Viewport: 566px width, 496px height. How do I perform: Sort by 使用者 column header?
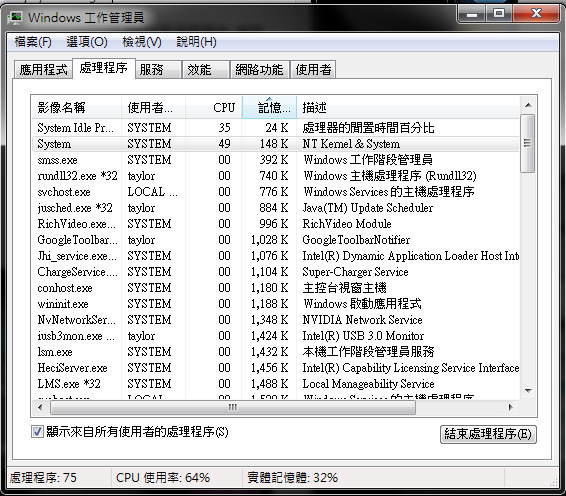coord(153,107)
